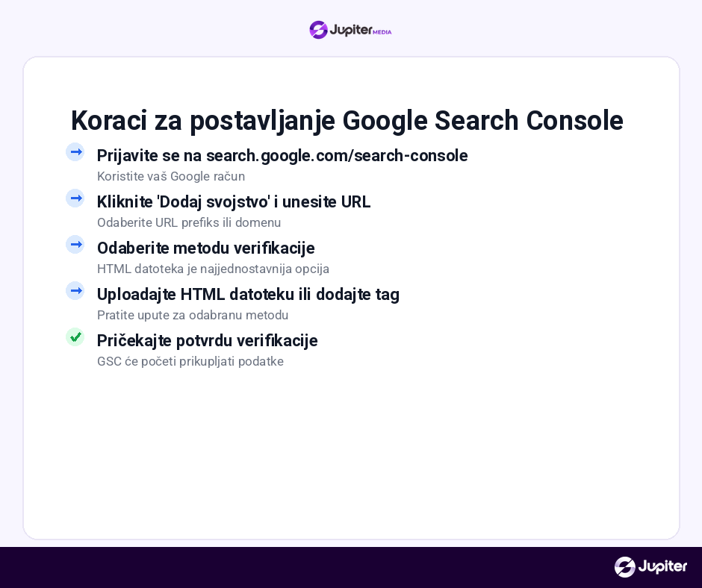Click the arrow icon beside 'Kliknite Dodaj svojstvo'
The width and height of the screenshot is (702, 588).
[x=75, y=198]
